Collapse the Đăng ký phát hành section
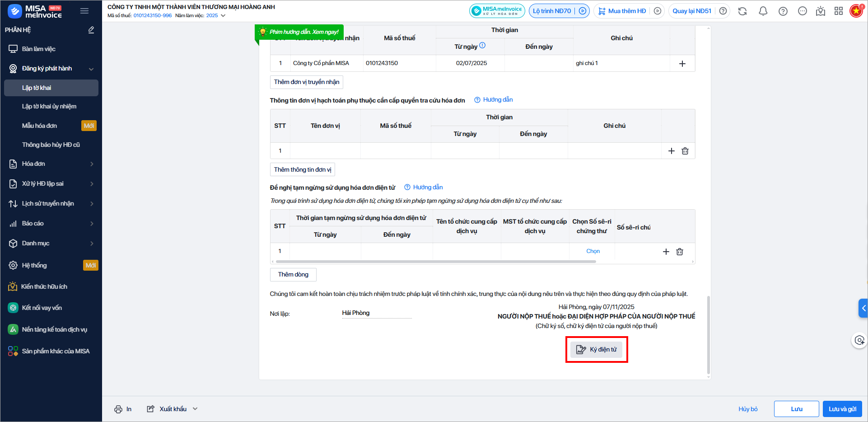 coord(91,69)
